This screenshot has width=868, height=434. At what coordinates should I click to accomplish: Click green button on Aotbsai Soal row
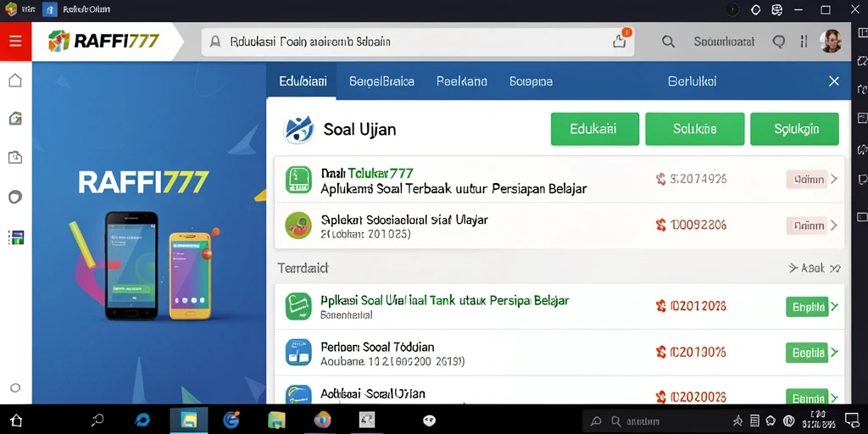click(807, 397)
